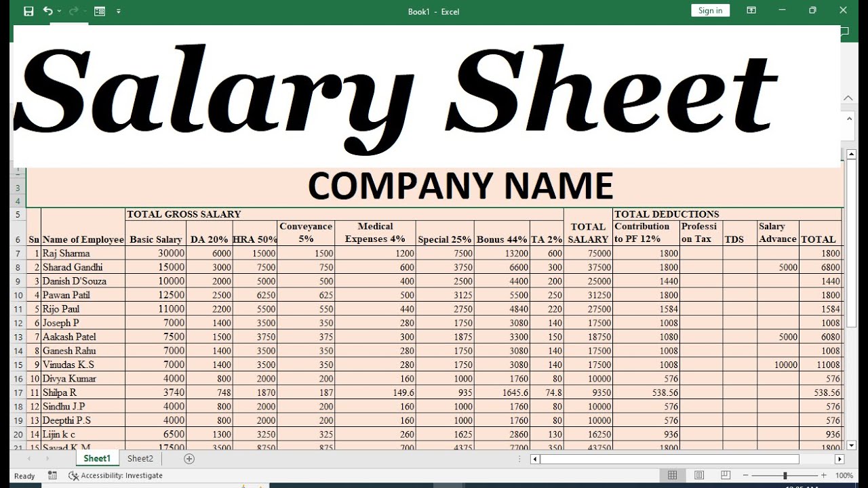Click the Macro recording icon
This screenshot has height=488, width=868.
point(52,475)
